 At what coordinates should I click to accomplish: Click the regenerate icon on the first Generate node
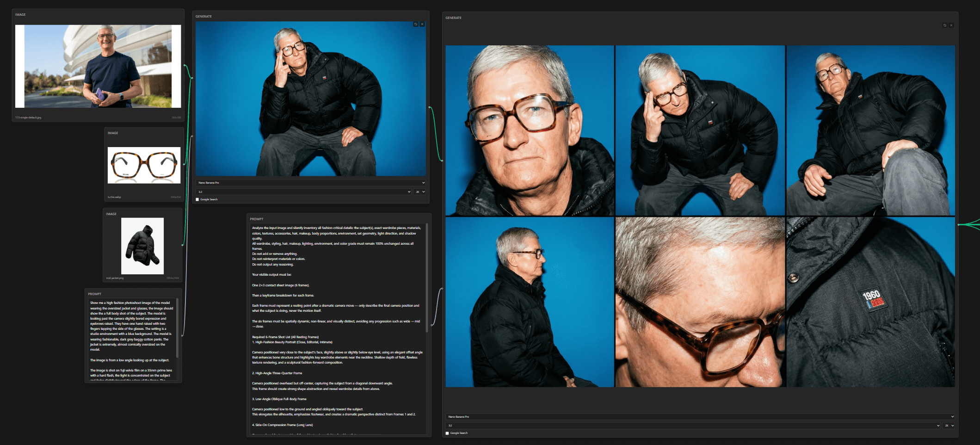[x=415, y=24]
